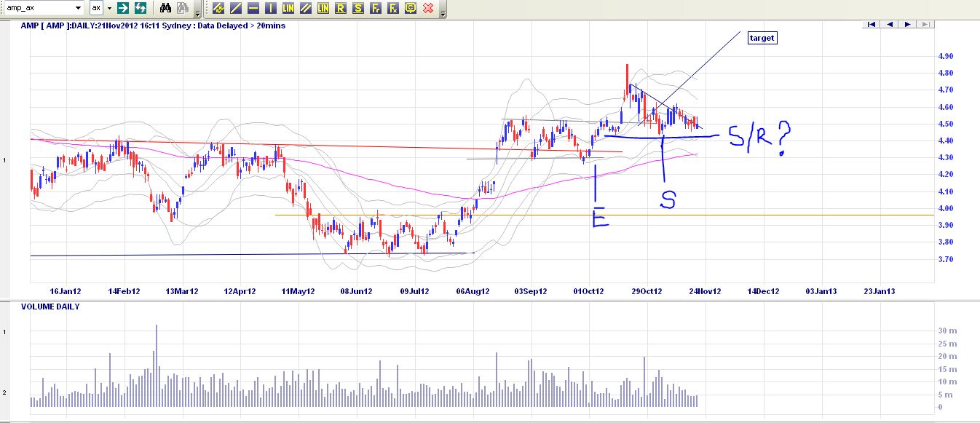Click the 30 m volume axis label
Viewport: 980px width, 423px height.
[x=947, y=331]
